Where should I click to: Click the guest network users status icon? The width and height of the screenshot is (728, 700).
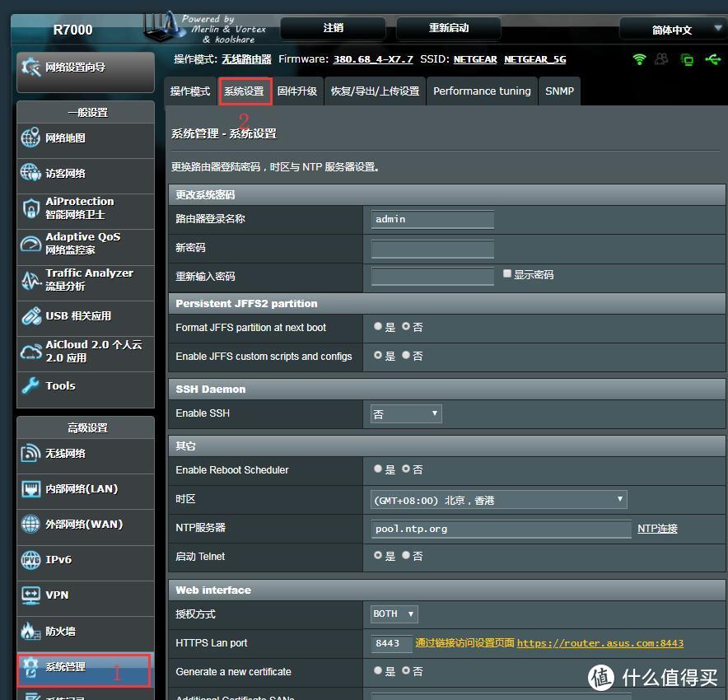point(661,59)
